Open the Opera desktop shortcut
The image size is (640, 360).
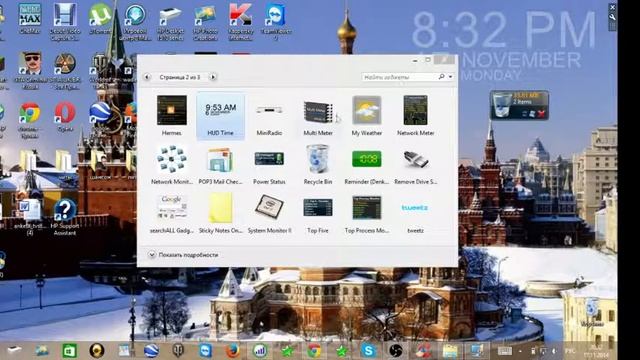point(65,116)
